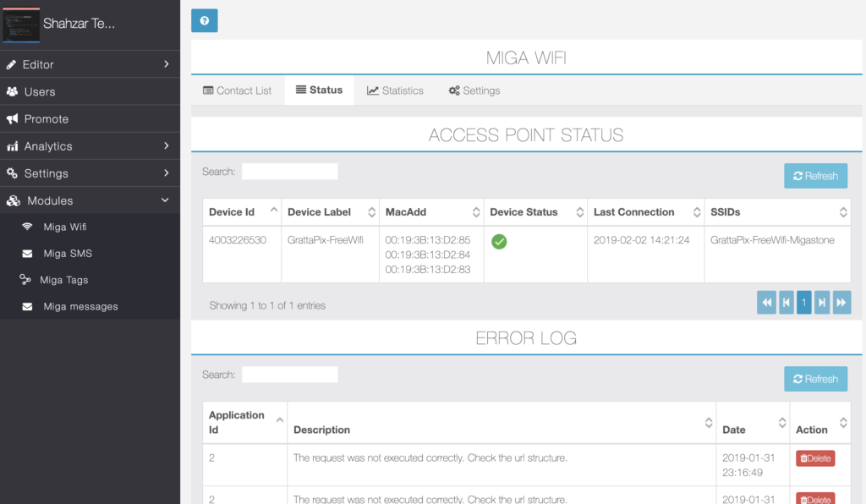Open Miga Tags in sidebar

(x=63, y=280)
